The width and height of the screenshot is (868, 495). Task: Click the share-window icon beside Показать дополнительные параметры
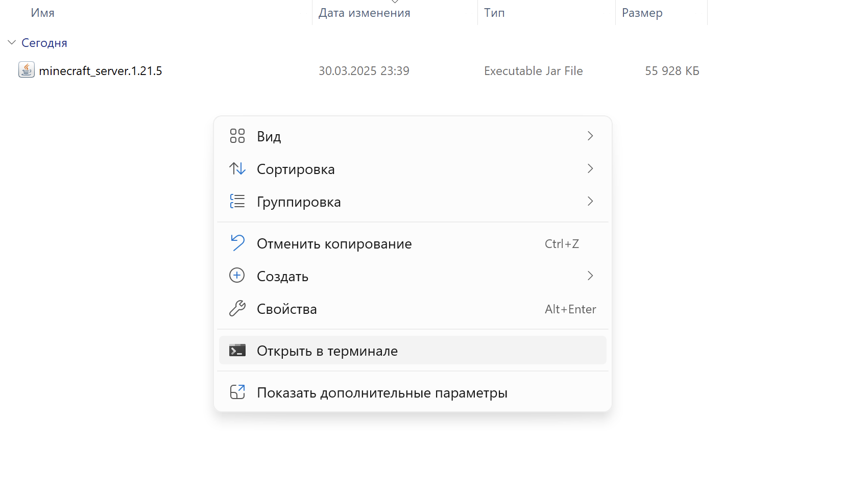237,392
